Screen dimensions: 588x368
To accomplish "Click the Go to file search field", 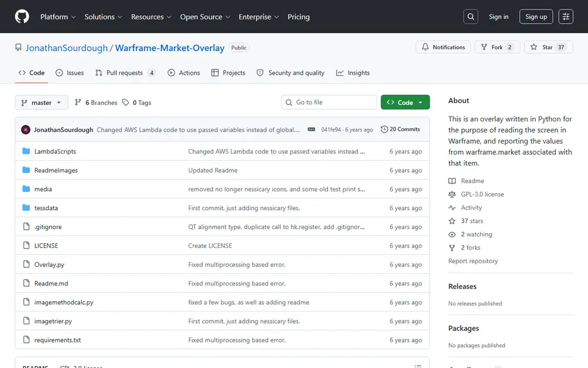I will coord(329,102).
